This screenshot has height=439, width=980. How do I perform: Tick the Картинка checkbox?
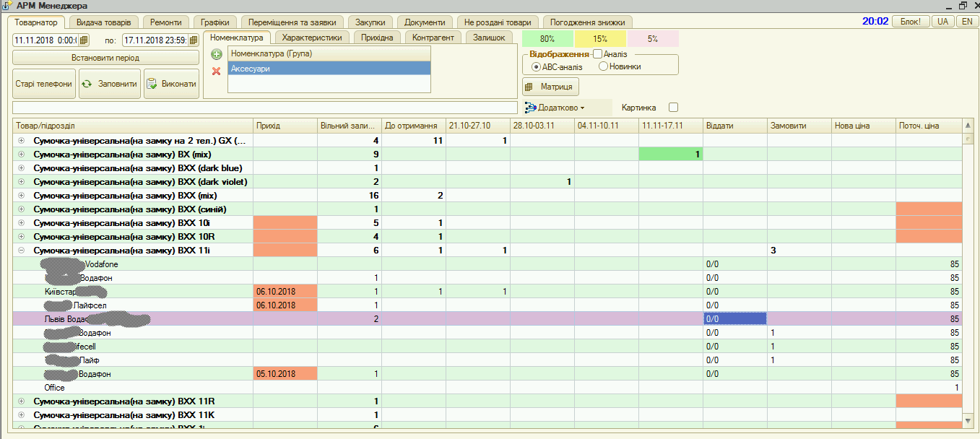pos(673,108)
